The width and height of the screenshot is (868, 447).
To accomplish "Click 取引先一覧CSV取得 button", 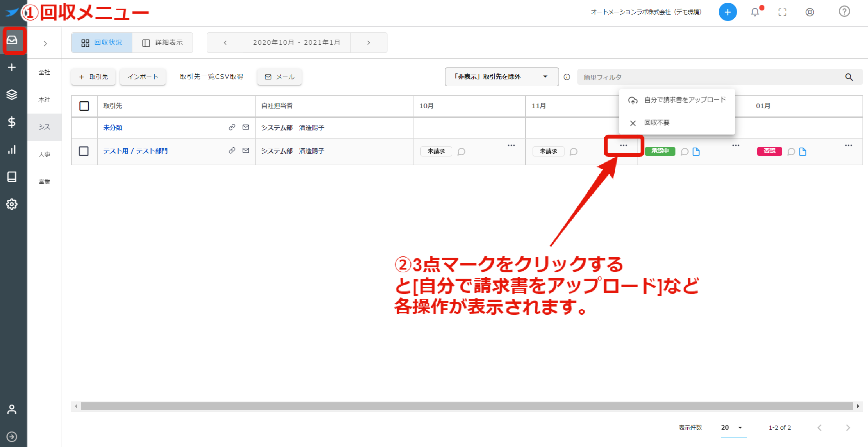I will 211,77.
